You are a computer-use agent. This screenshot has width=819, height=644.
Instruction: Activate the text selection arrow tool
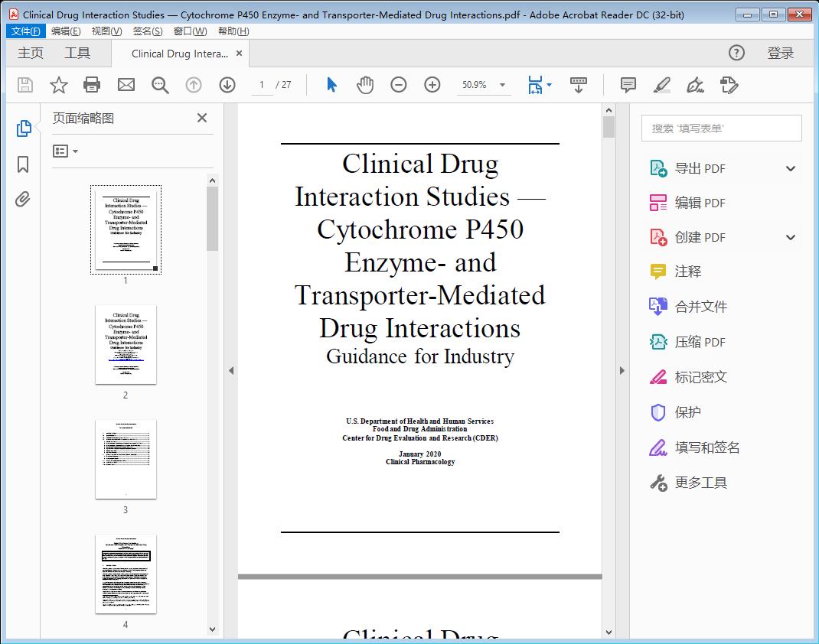tap(331, 85)
